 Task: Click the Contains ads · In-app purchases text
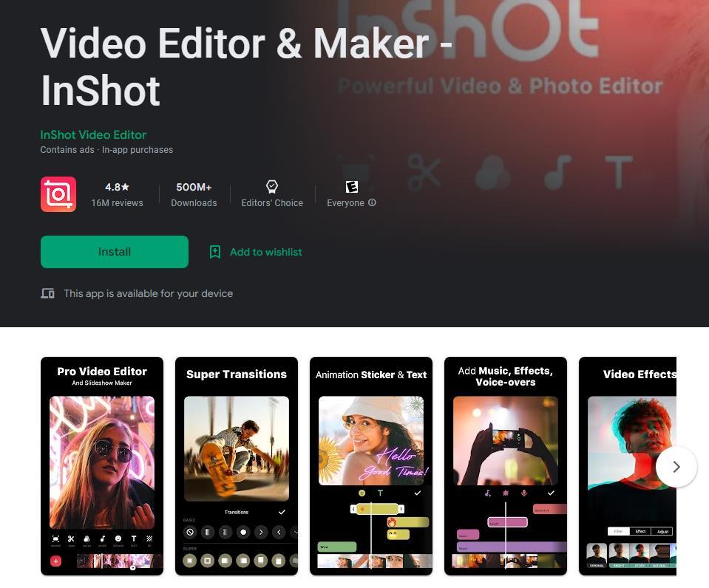coord(106,150)
